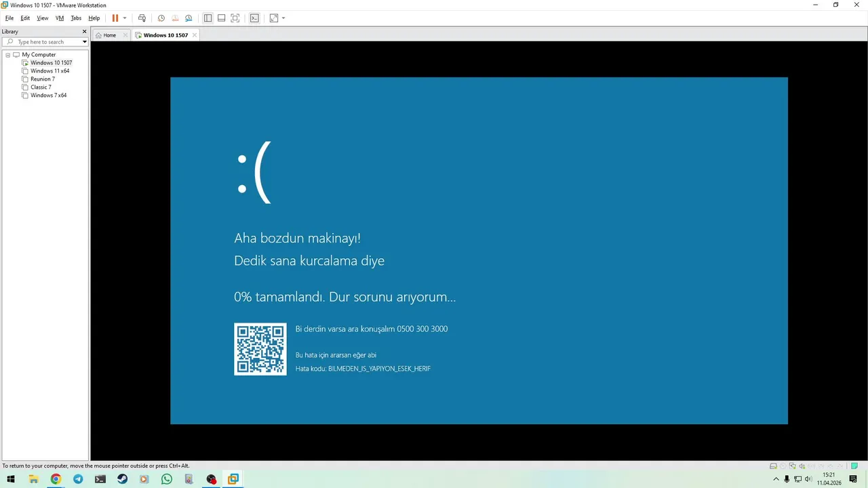Open File Explorer from the taskbar

click(x=33, y=479)
